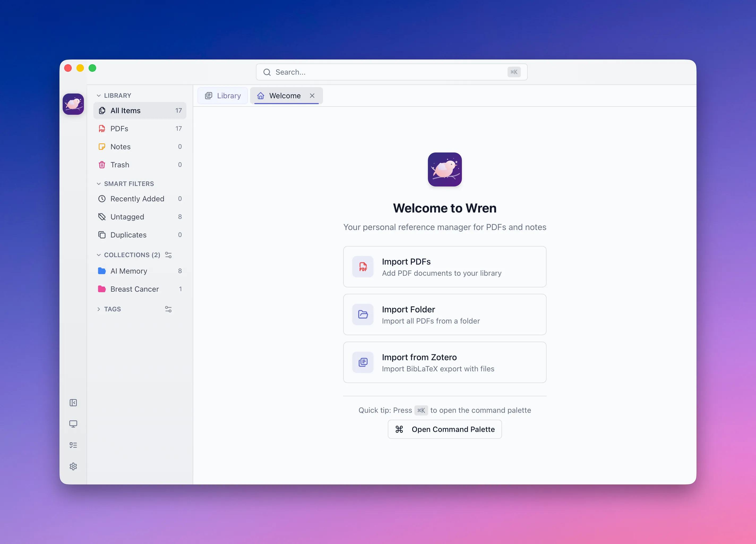Click the COLLECTIONS (2) header label
This screenshot has width=756, height=544.
[x=132, y=255]
